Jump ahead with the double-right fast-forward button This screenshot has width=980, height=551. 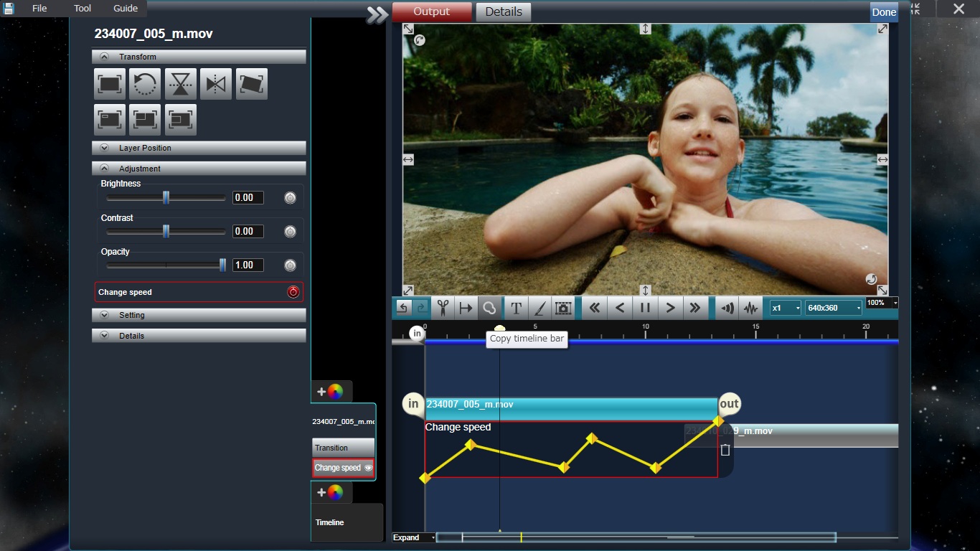pos(694,309)
